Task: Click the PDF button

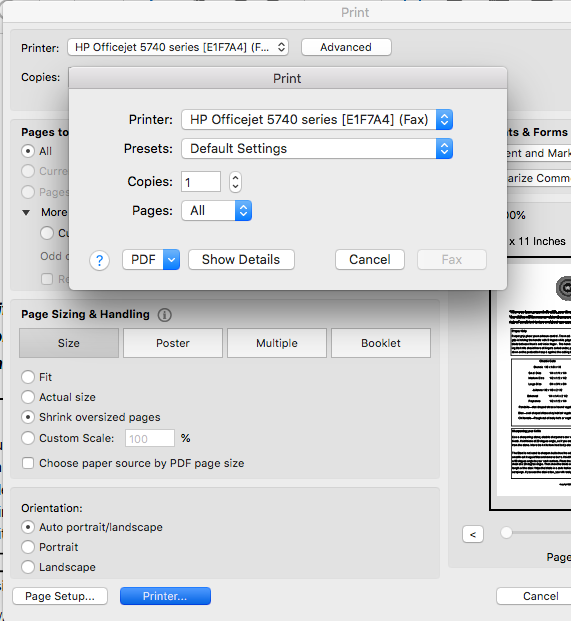Action: [x=143, y=260]
